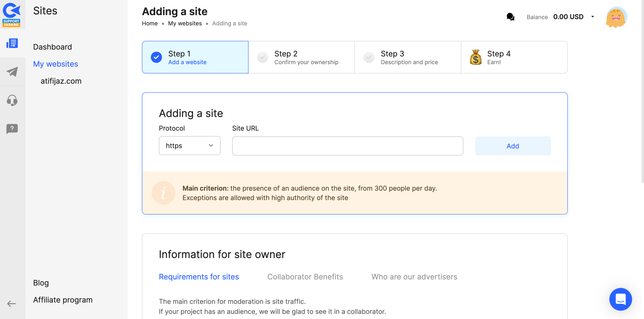Open the question mark help icon
This screenshot has width=644, height=319.
tap(12, 129)
